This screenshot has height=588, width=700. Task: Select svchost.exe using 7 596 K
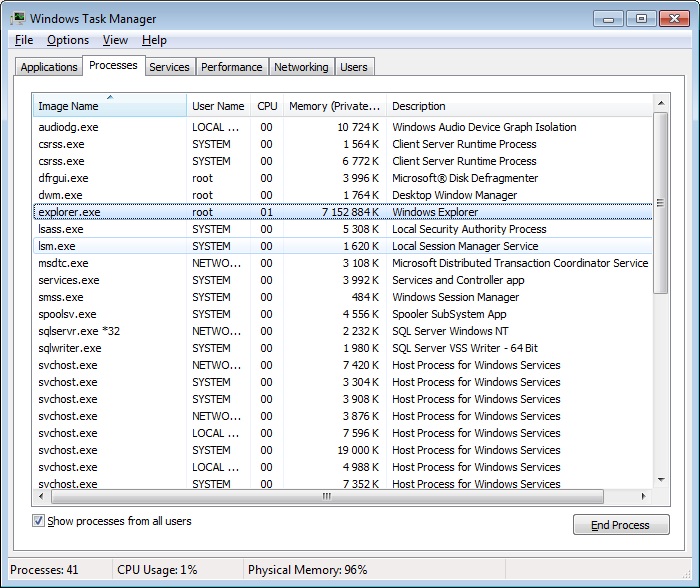click(x=342, y=433)
